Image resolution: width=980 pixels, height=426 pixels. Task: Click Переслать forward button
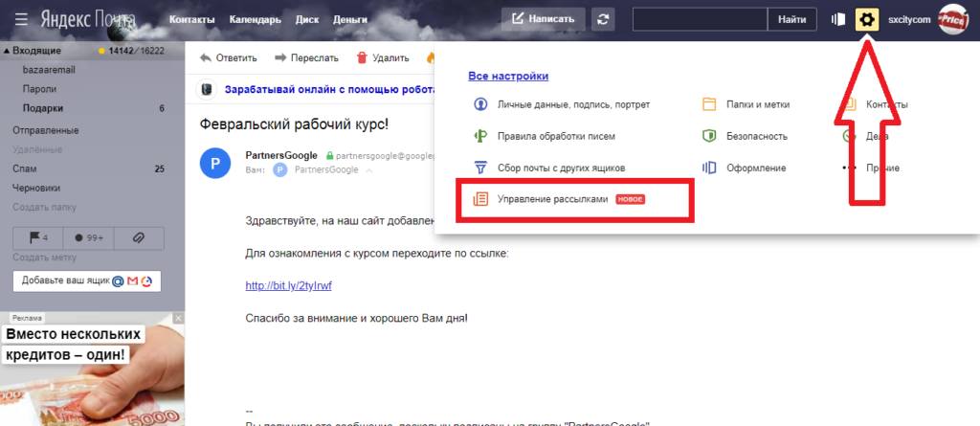pyautogui.click(x=306, y=58)
